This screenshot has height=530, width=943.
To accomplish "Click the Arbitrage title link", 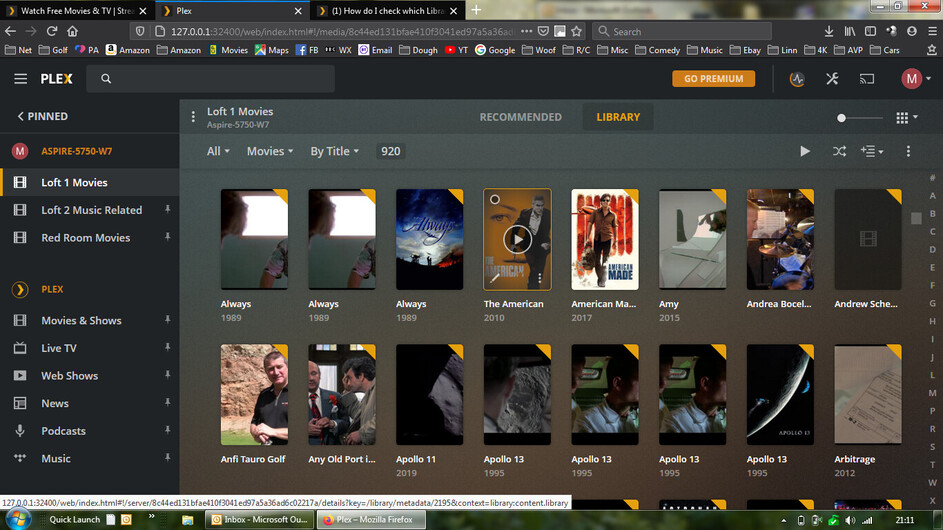I will click(x=855, y=459).
